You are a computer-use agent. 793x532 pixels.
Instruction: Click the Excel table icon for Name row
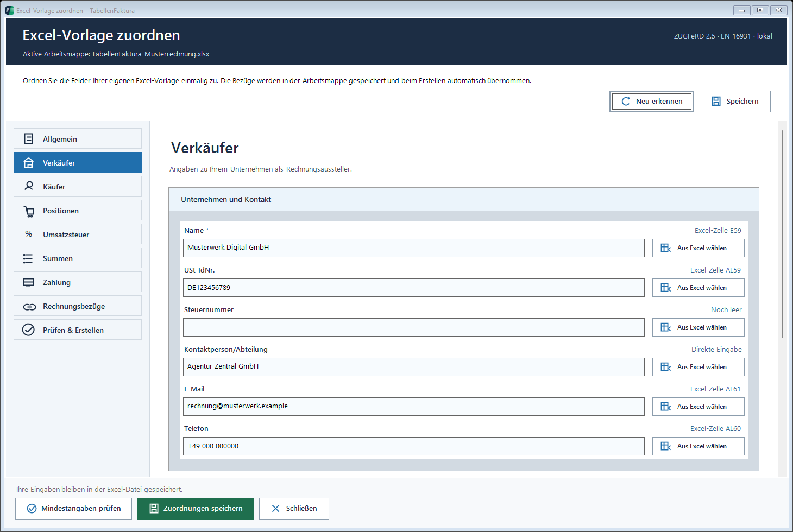[x=666, y=248]
